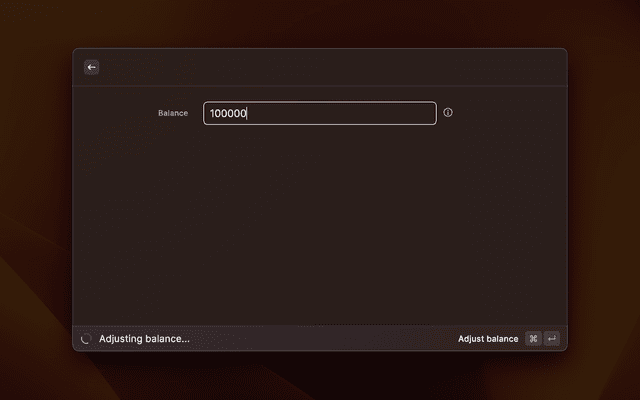Click empty footer space left of Adjust balance
This screenshot has width=640, height=400.
pyautogui.click(x=320, y=339)
